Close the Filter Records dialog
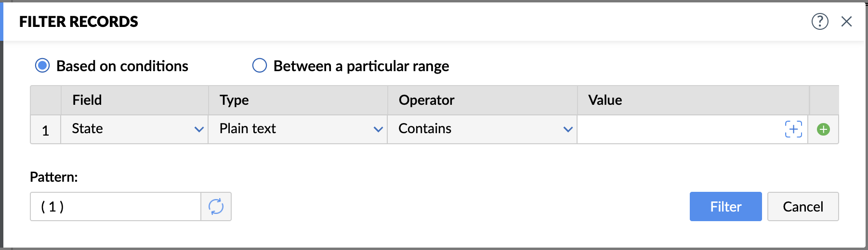The image size is (868, 250). 846,21
